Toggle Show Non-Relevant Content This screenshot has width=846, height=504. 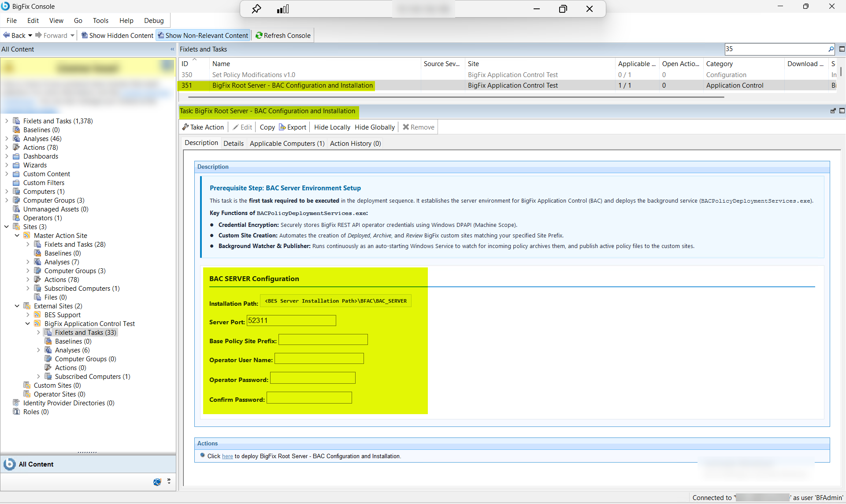tap(203, 35)
